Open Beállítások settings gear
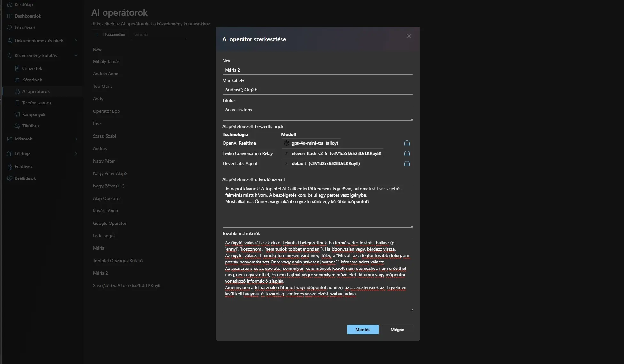This screenshot has height=364, width=624. 25,178
